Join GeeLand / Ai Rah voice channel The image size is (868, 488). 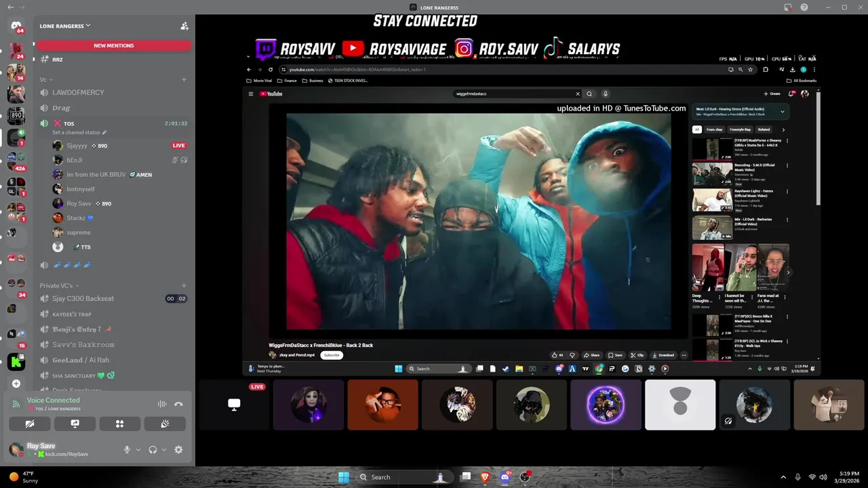[113, 360]
